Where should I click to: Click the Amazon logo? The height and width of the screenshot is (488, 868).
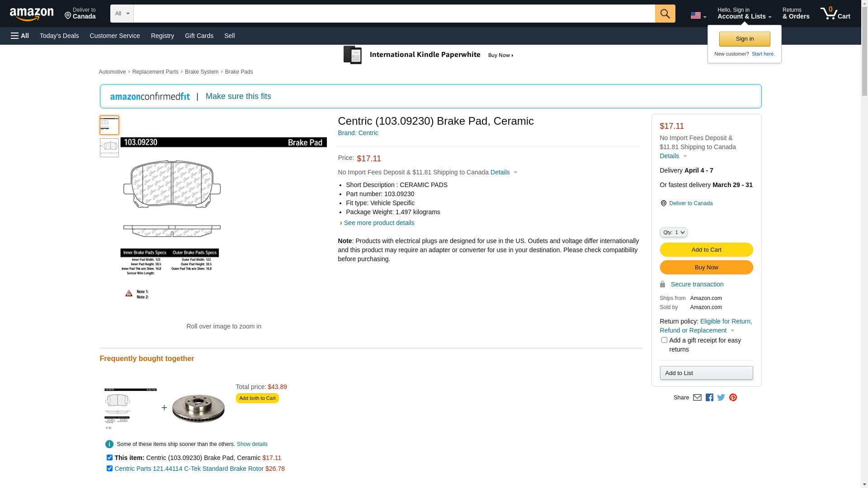[32, 14]
